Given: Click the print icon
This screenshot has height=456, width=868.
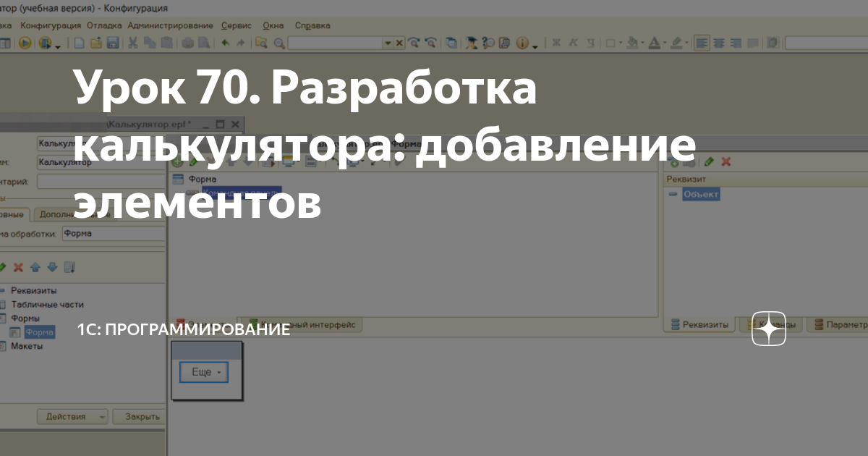Looking at the screenshot, I should click(188, 43).
